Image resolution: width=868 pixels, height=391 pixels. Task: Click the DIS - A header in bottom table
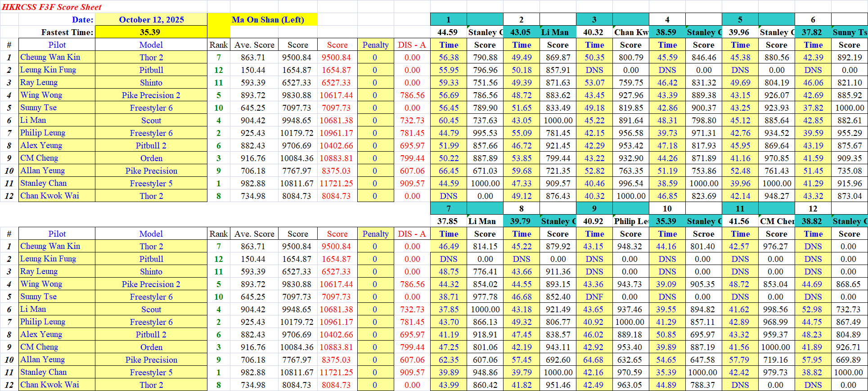coord(412,234)
